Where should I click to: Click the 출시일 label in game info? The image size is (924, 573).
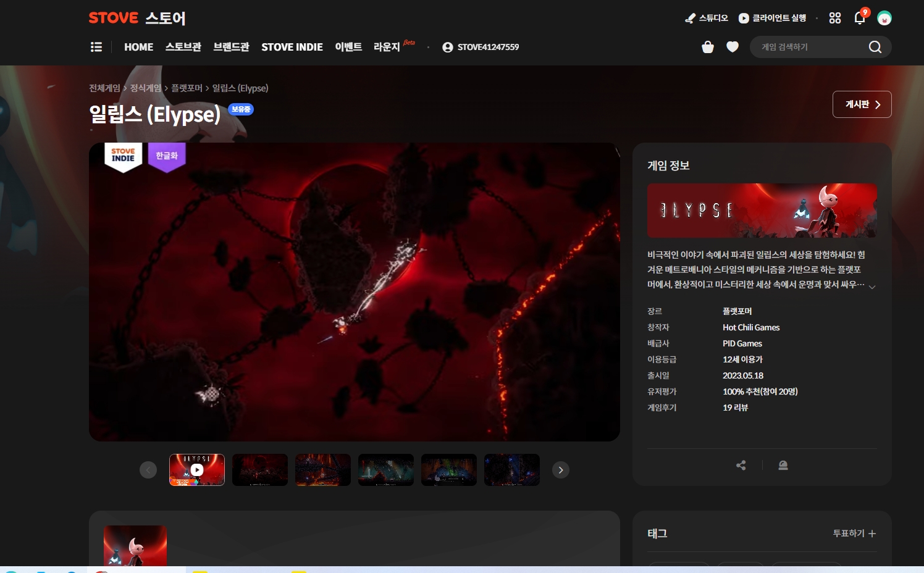pyautogui.click(x=658, y=375)
